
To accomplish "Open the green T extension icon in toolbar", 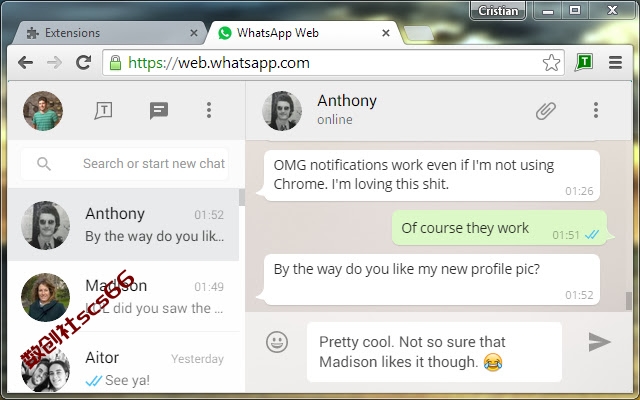I will coord(584,62).
